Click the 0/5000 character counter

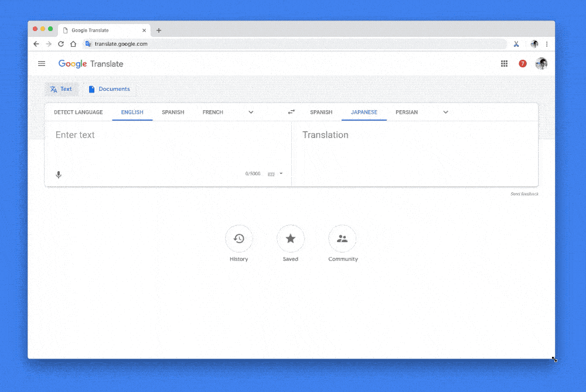[x=253, y=174]
